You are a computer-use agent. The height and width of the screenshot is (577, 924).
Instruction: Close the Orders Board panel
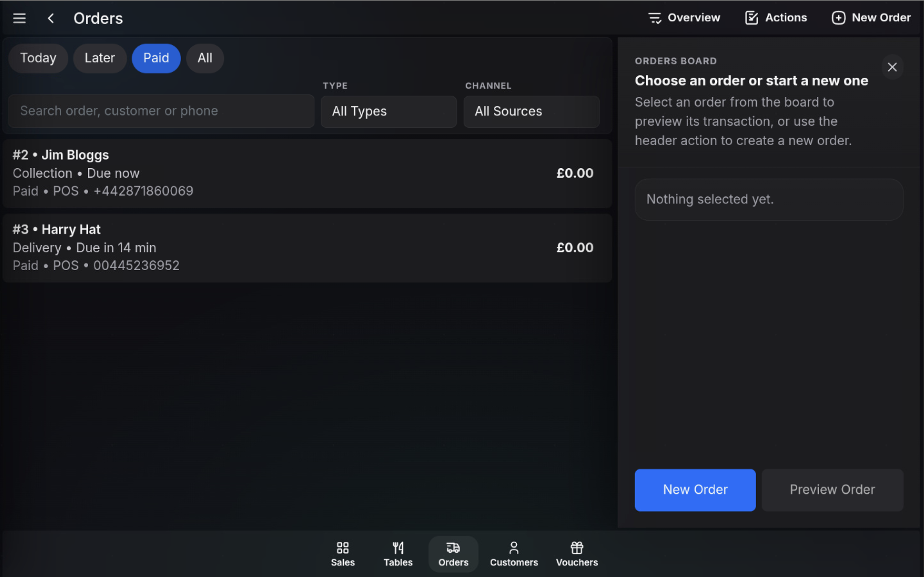tap(892, 67)
